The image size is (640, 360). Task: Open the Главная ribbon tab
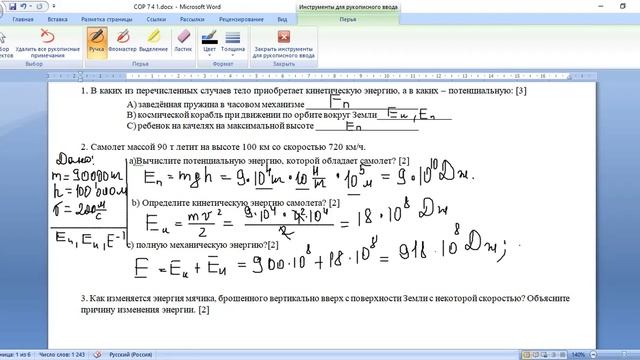coord(23,19)
